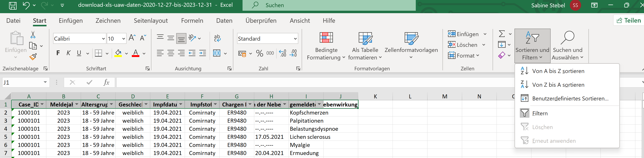Undo the last action
This screenshot has width=644, height=158.
coord(26,5)
